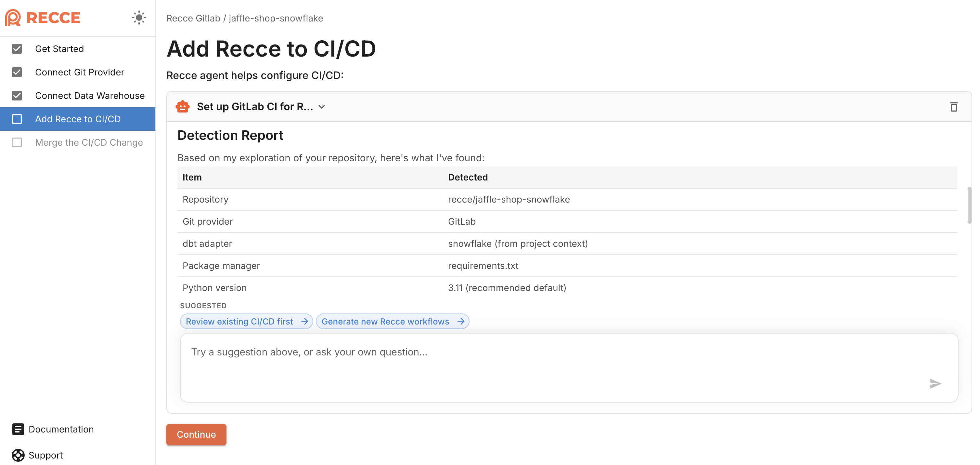Viewport: 980px width, 465px height.
Task: Select the Add Recce to CI/CD sidebar item
Action: (78, 119)
